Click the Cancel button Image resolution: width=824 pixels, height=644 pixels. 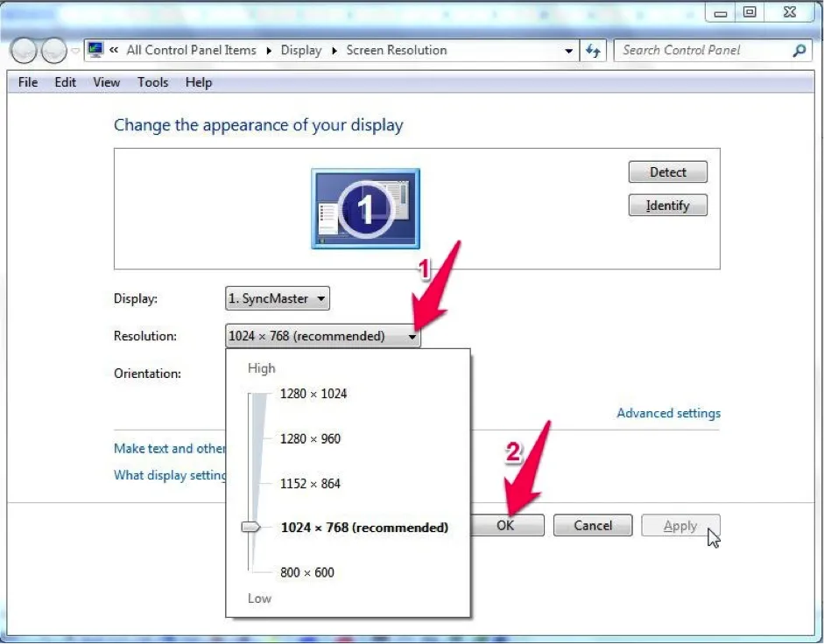tap(592, 525)
